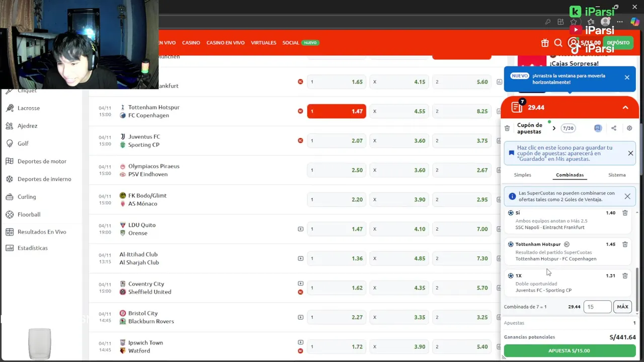Dismiss the 'Arrastra la ventana' tooltip
The height and width of the screenshot is (362, 644).
point(627,77)
